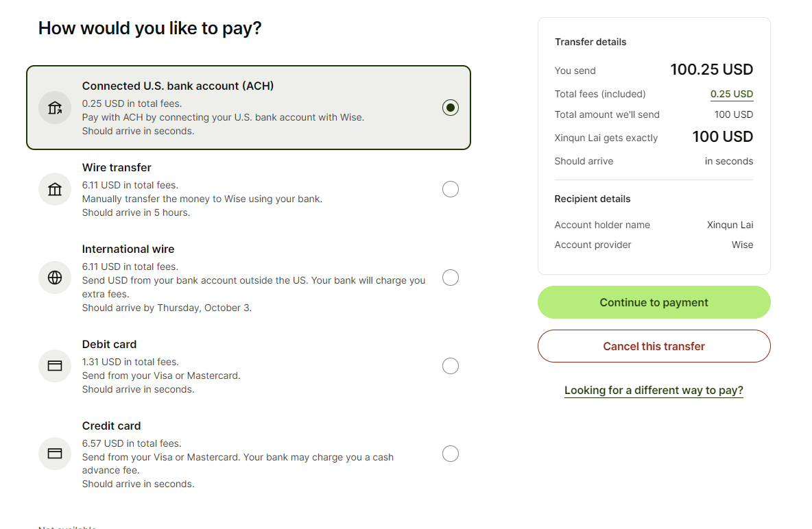Click the Wire transfer bank icon
The image size is (812, 529).
coord(55,189)
